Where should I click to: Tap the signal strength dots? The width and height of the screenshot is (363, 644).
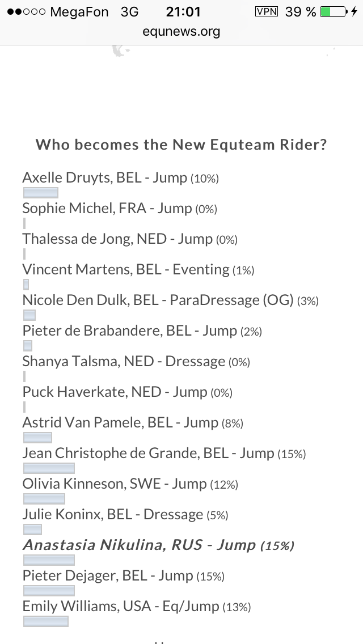click(26, 12)
